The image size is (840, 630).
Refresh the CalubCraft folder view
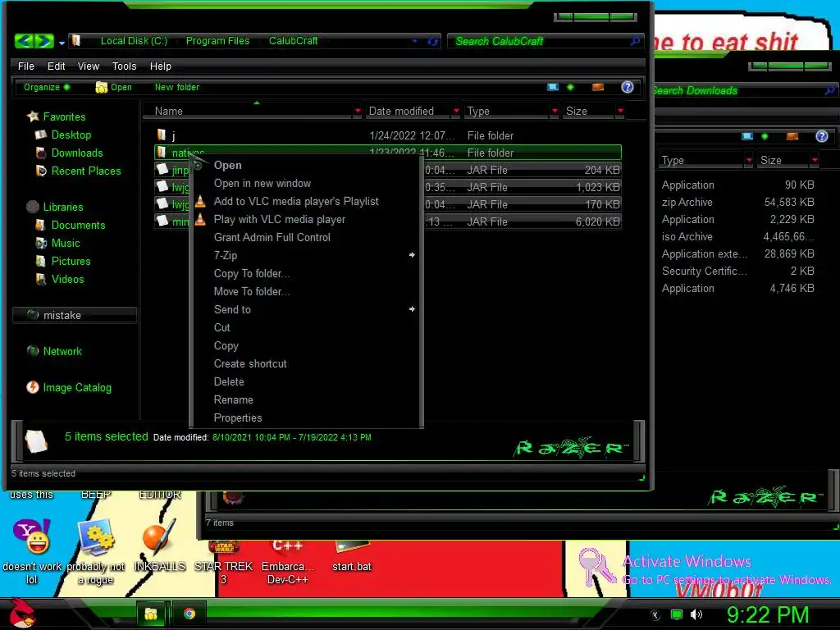coord(433,41)
